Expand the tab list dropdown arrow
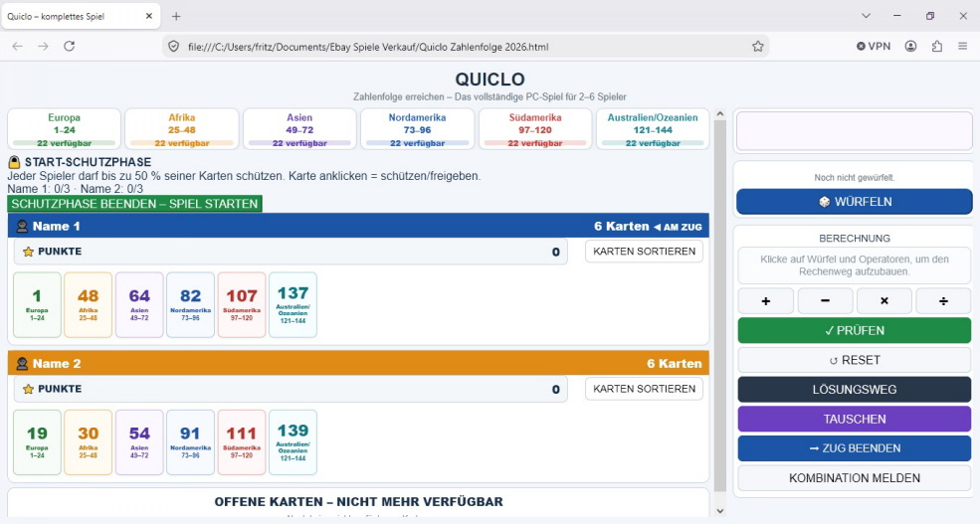Screen dimensions: 980x524 click(x=866, y=16)
